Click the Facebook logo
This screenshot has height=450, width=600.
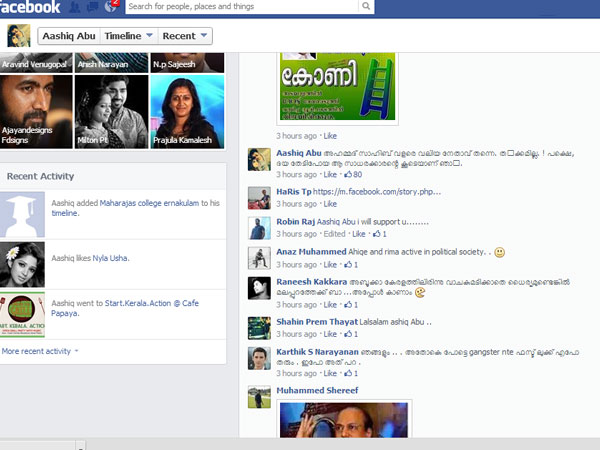(30, 7)
